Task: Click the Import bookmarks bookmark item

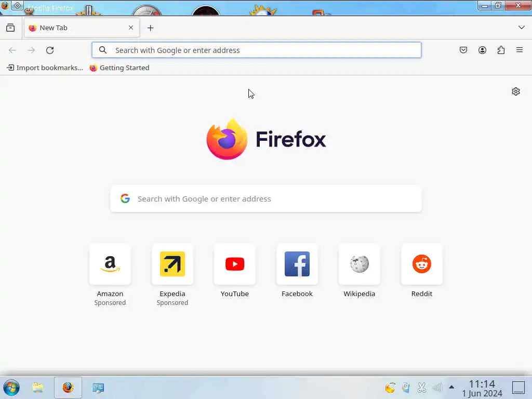Action: (45, 68)
